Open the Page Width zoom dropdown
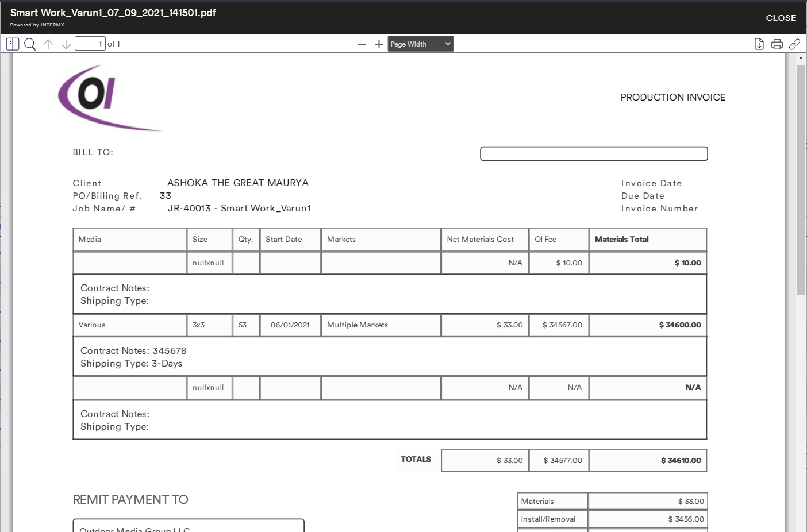 pos(421,44)
